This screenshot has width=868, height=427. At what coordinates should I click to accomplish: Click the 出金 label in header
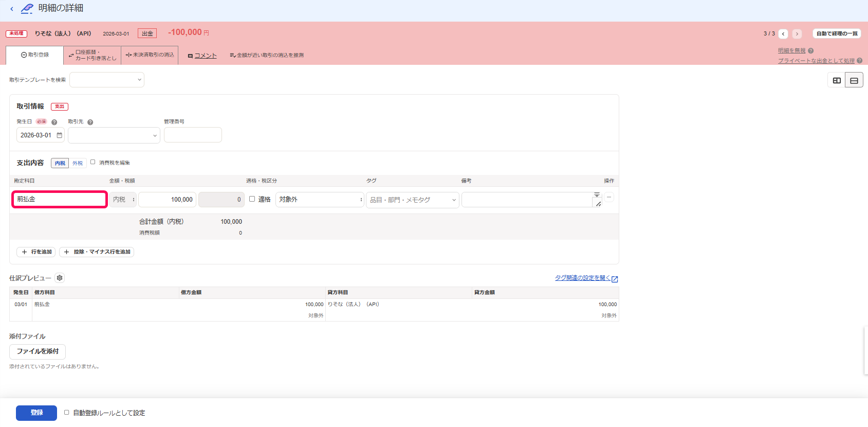coord(147,33)
